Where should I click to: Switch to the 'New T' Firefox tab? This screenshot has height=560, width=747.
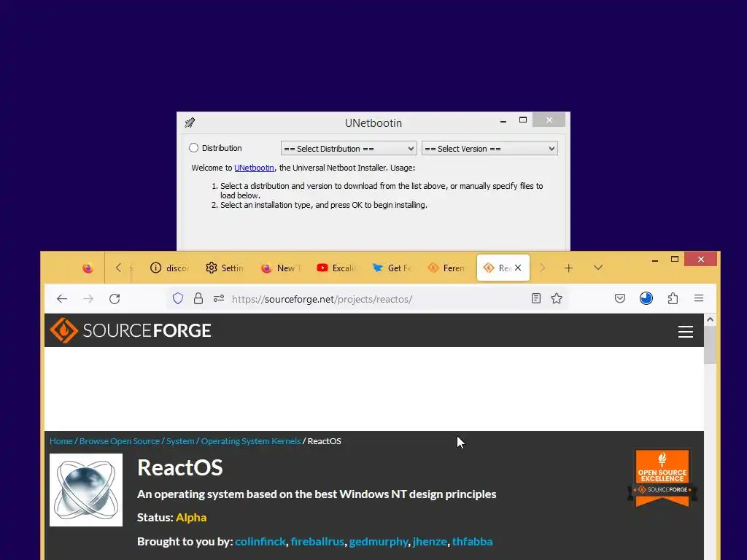(x=281, y=268)
